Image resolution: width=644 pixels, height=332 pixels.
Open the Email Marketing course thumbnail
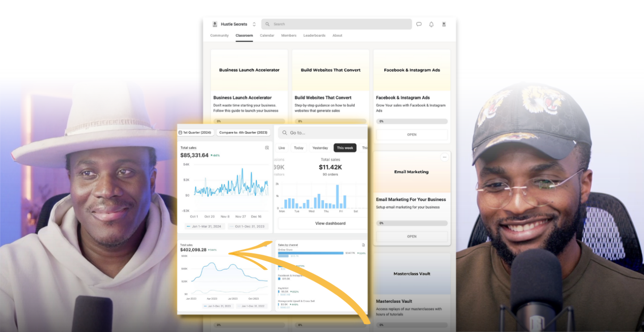click(x=411, y=172)
